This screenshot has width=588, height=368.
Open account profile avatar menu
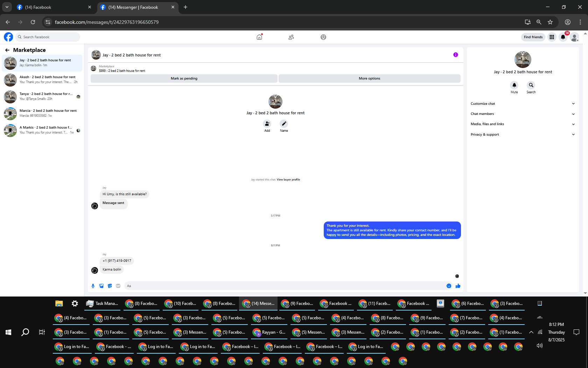pyautogui.click(x=574, y=37)
